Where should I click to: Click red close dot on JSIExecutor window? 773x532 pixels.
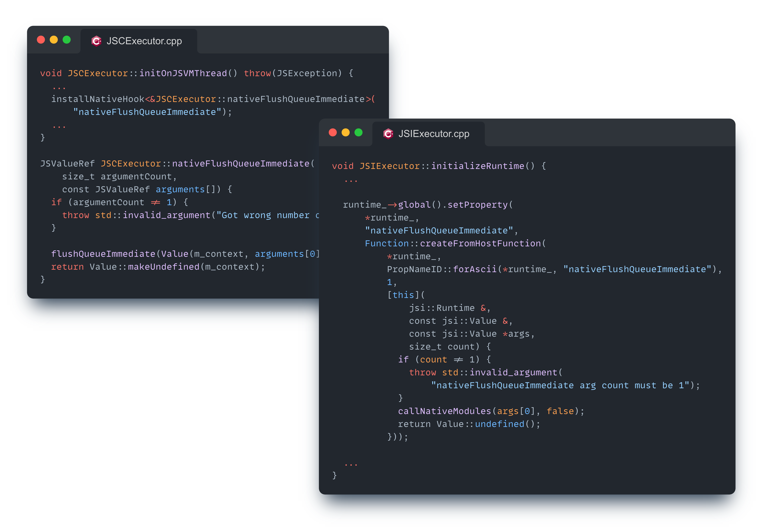coord(333,132)
